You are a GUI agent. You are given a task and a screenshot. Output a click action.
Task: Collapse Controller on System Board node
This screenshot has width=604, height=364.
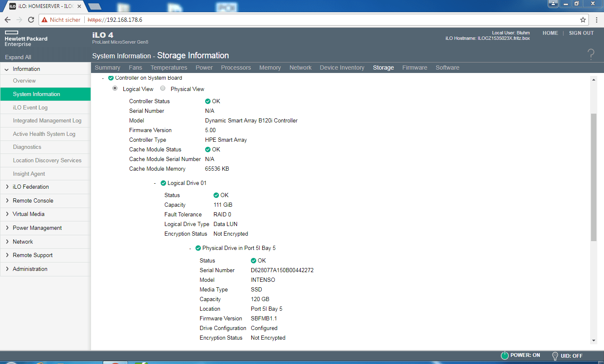click(x=103, y=78)
